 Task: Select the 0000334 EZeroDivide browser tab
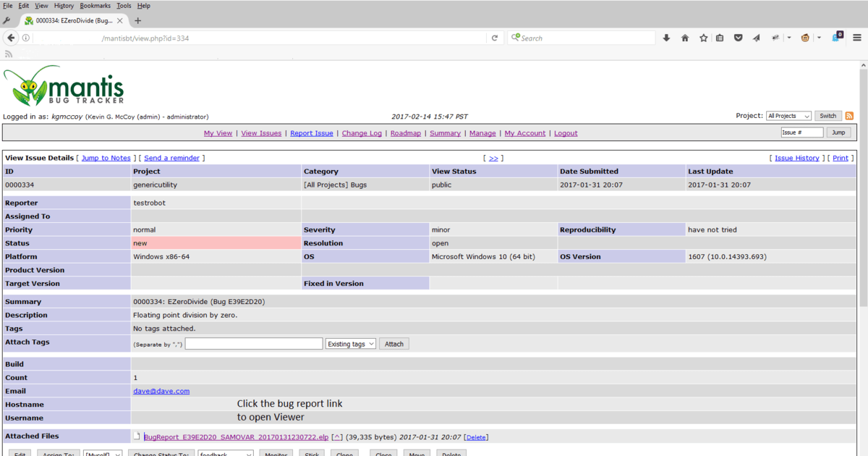[72, 20]
